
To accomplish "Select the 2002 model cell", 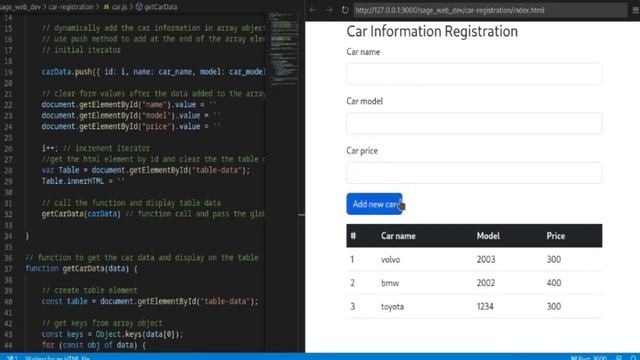I will (x=486, y=283).
